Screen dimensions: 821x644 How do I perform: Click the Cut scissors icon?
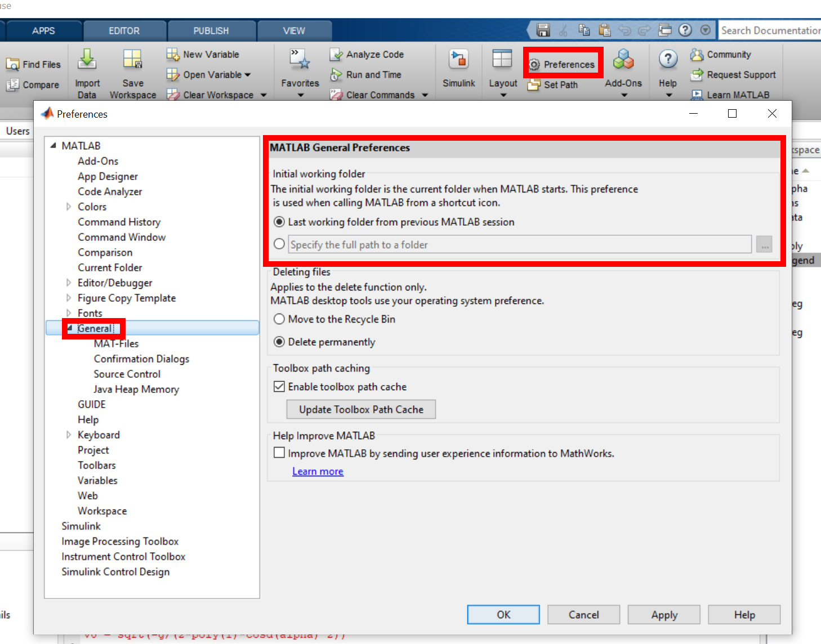pos(563,30)
